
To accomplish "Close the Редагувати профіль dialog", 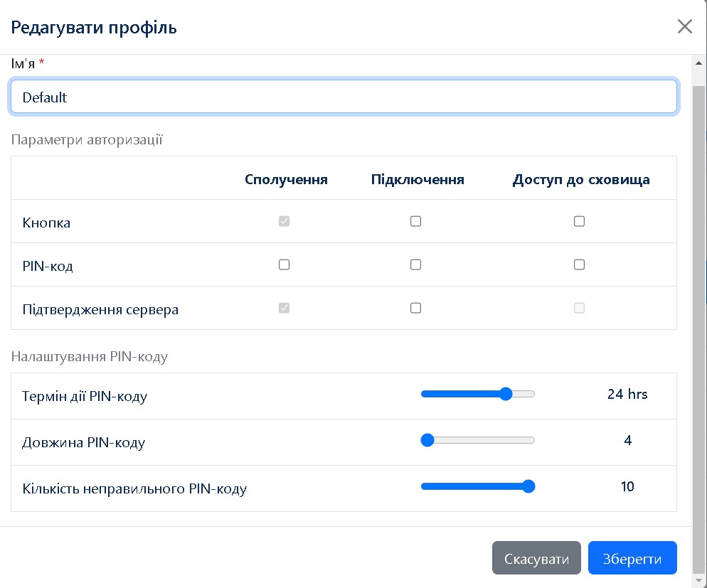I will point(684,27).
